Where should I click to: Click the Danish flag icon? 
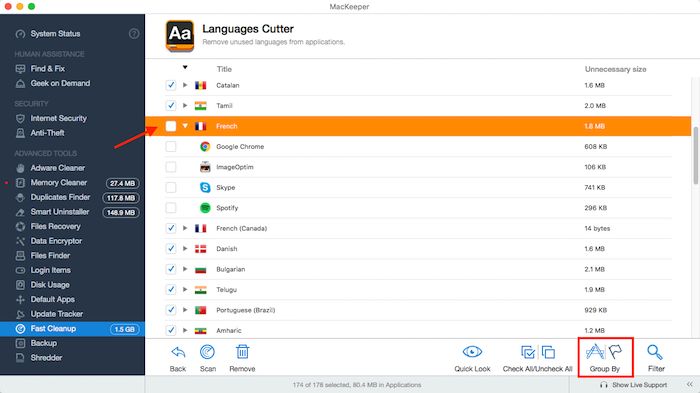[x=200, y=249]
